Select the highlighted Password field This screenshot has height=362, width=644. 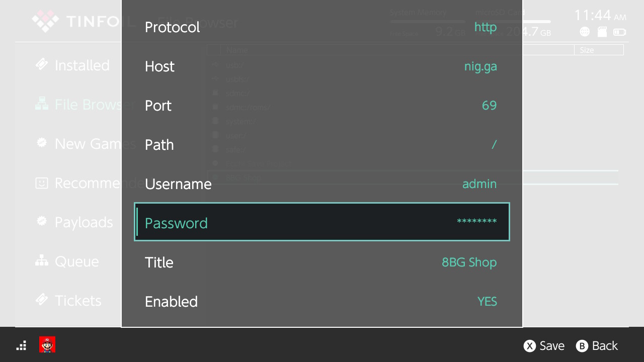(322, 222)
